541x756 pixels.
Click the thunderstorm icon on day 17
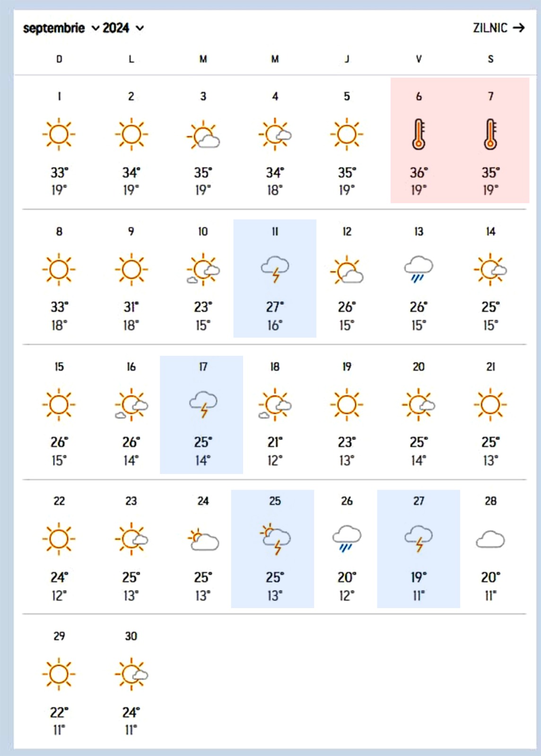coord(203,404)
